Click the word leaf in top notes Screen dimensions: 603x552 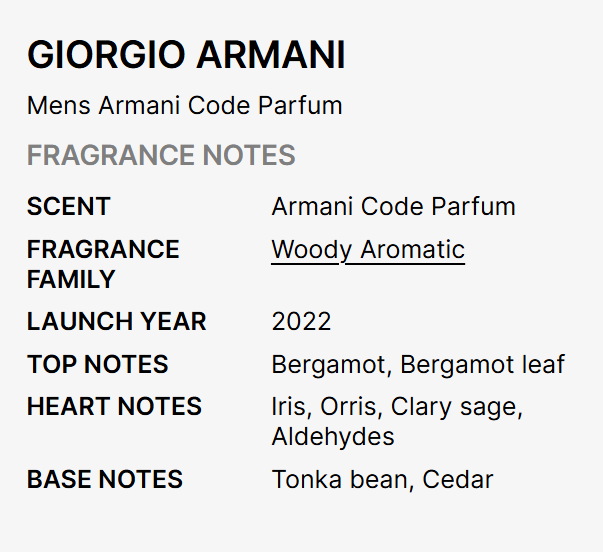(x=541, y=364)
